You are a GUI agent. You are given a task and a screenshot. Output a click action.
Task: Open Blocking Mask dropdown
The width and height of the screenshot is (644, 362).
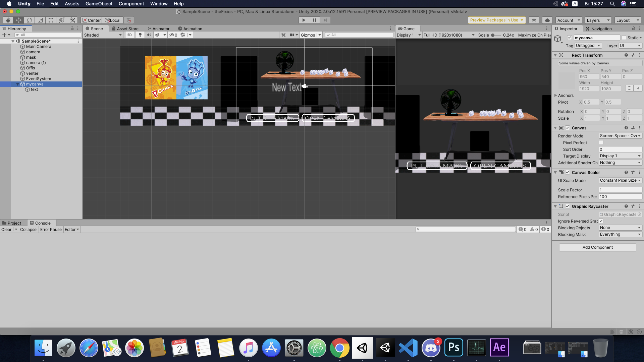pos(621,234)
